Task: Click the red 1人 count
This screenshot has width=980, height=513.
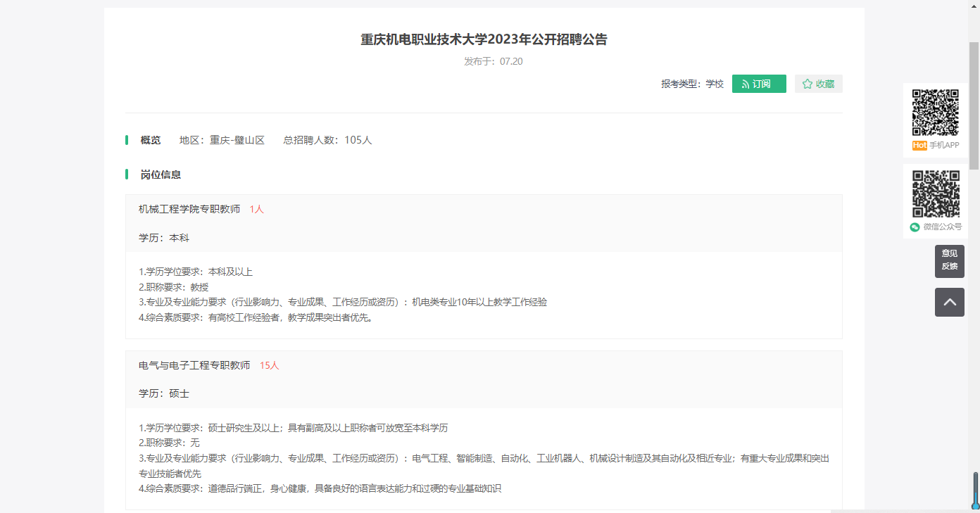Action: (x=256, y=209)
